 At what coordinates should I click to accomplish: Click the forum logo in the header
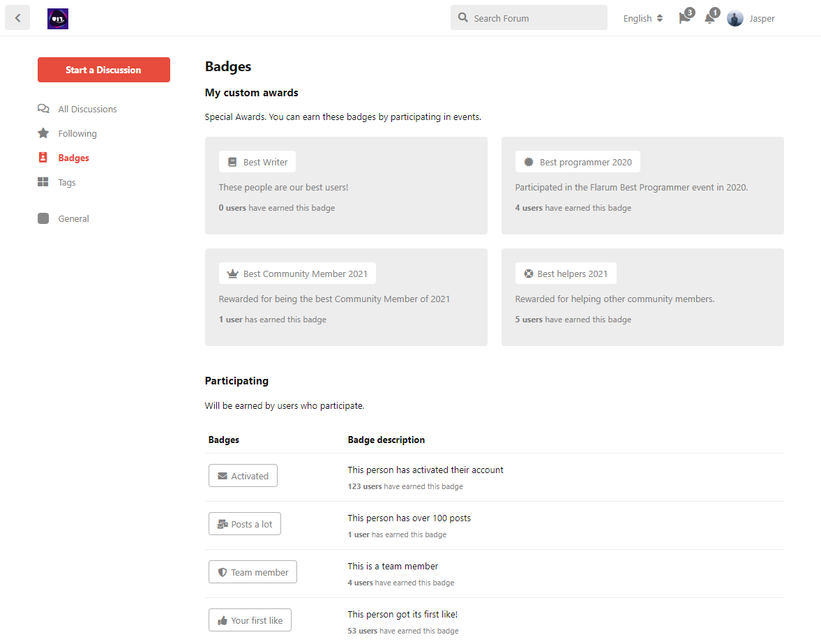(58, 19)
